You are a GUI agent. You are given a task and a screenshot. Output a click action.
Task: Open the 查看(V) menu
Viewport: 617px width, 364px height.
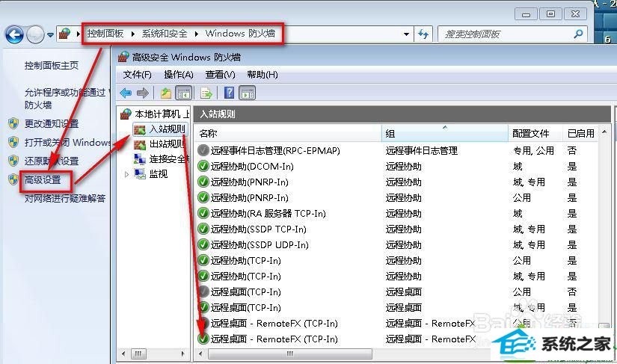pyautogui.click(x=220, y=75)
